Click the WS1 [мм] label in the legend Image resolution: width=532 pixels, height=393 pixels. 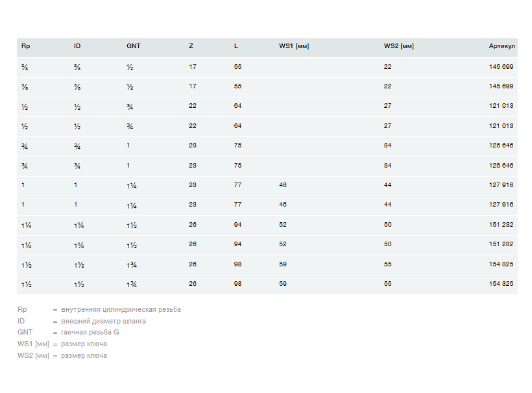[33, 344]
